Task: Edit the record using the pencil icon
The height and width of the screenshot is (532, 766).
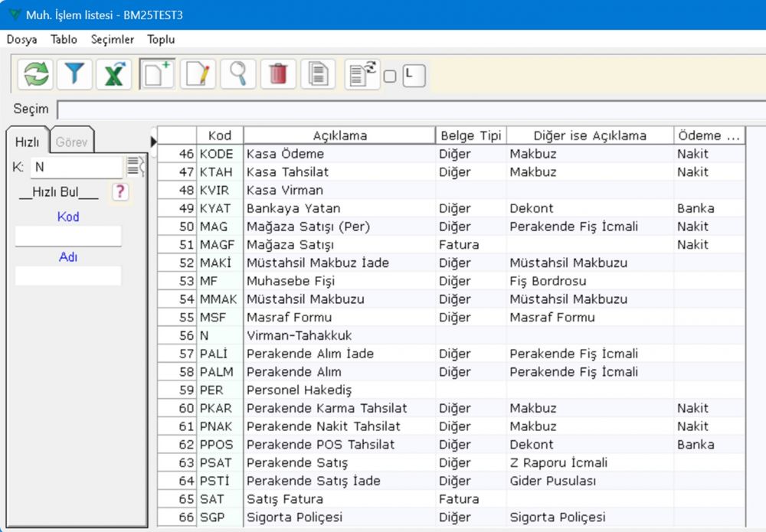Action: [x=198, y=74]
